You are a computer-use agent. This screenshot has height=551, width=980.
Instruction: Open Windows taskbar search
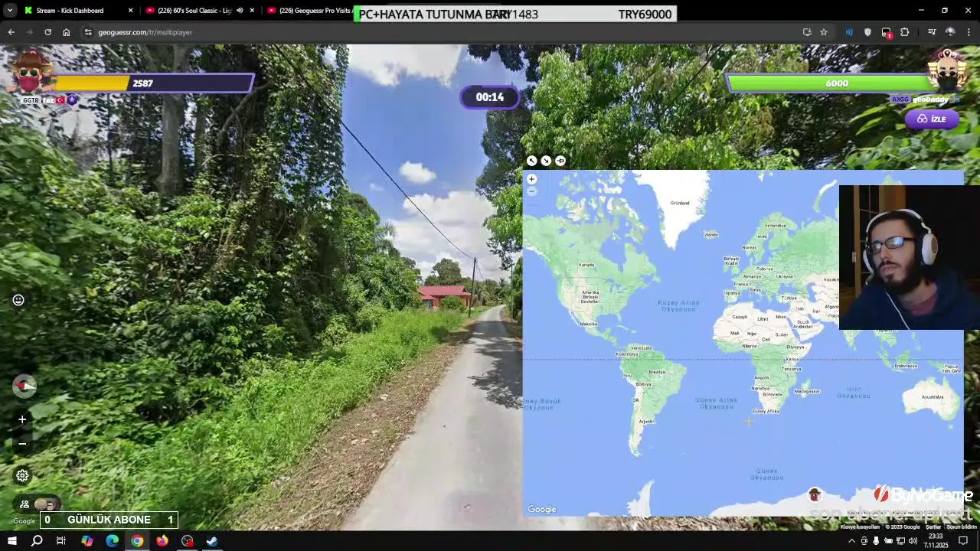(x=37, y=541)
